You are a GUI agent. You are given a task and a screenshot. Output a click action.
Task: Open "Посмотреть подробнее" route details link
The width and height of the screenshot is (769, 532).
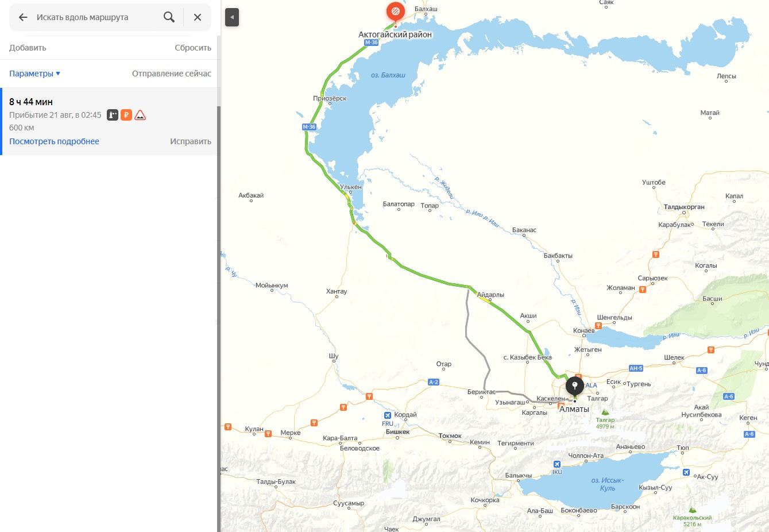point(54,141)
